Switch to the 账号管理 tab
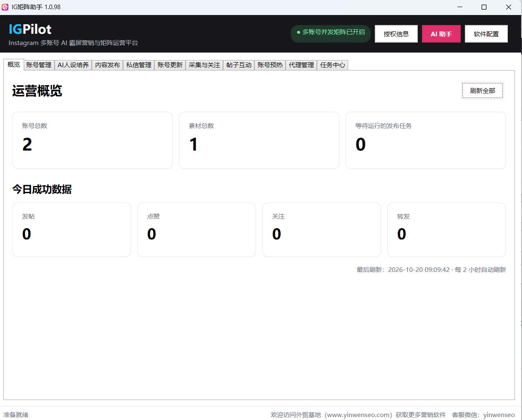Image resolution: width=522 pixels, height=420 pixels. point(39,65)
